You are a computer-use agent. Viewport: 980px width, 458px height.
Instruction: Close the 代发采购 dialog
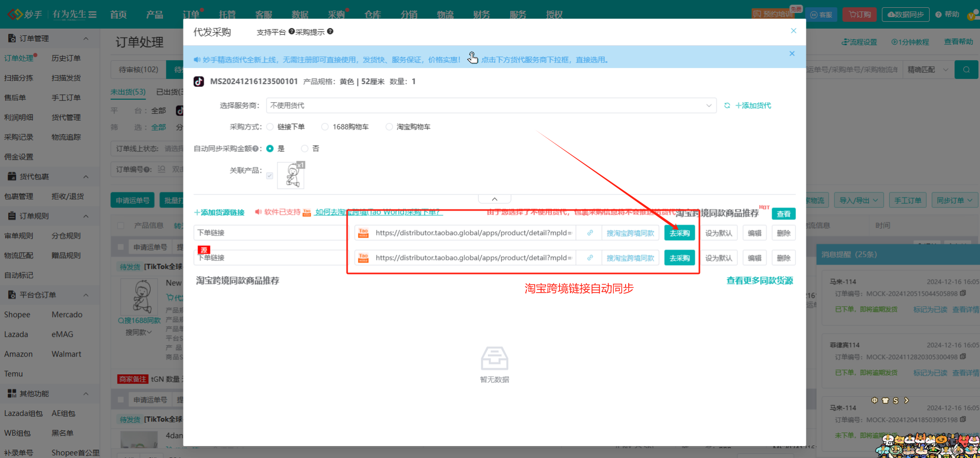click(x=793, y=31)
